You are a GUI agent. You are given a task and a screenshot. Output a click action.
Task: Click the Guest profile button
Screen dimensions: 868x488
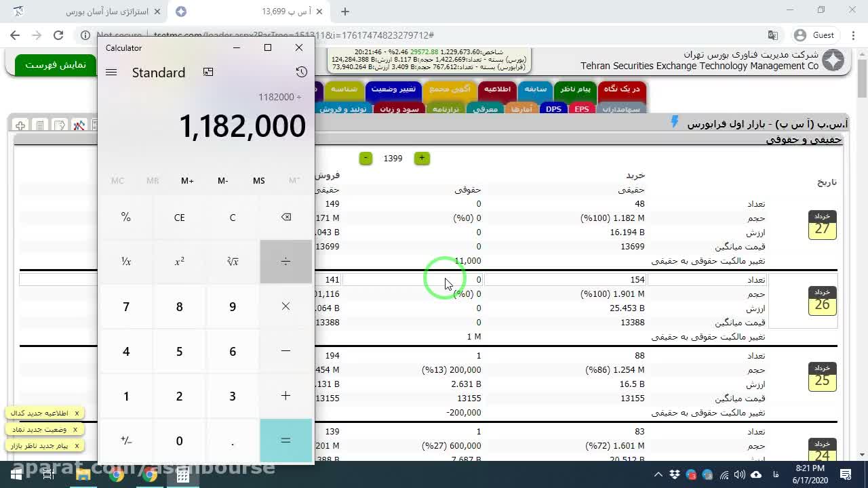point(814,35)
